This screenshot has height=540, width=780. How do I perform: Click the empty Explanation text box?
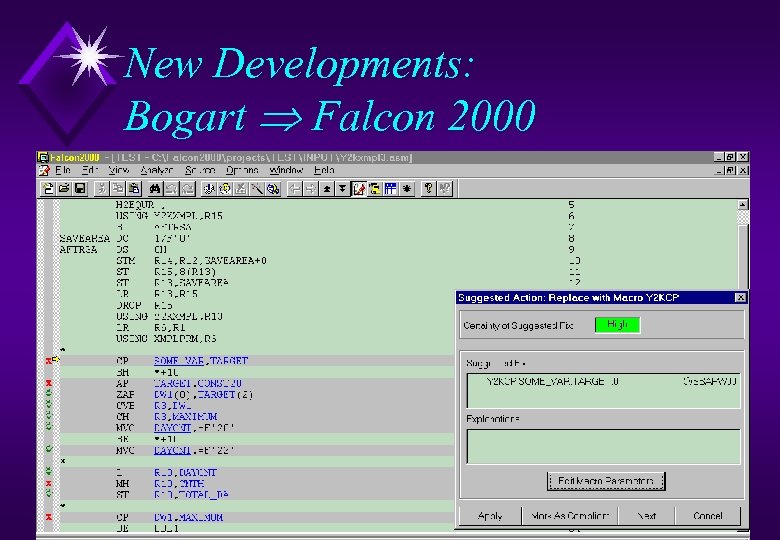[x=603, y=447]
